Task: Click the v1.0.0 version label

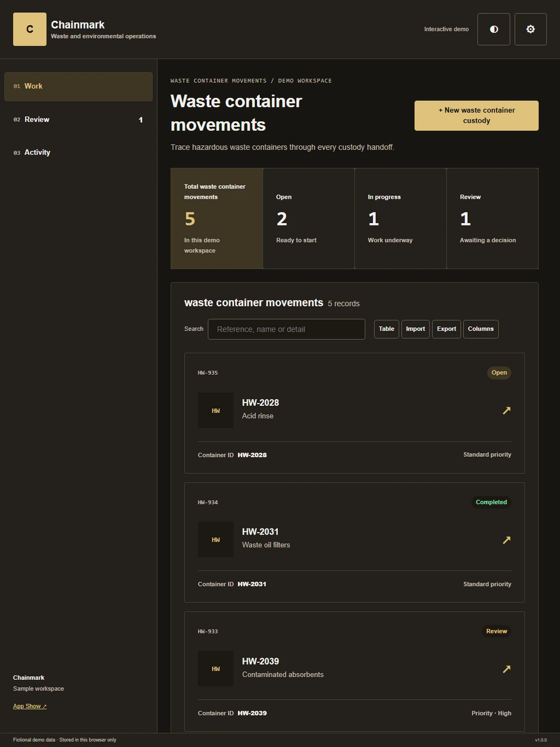Action: tap(541, 740)
